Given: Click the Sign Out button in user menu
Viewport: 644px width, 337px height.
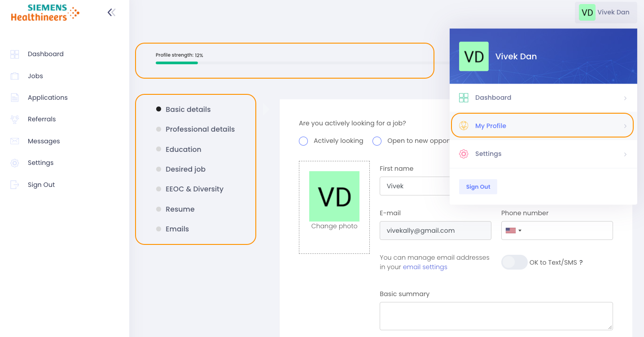Looking at the screenshot, I should [478, 186].
